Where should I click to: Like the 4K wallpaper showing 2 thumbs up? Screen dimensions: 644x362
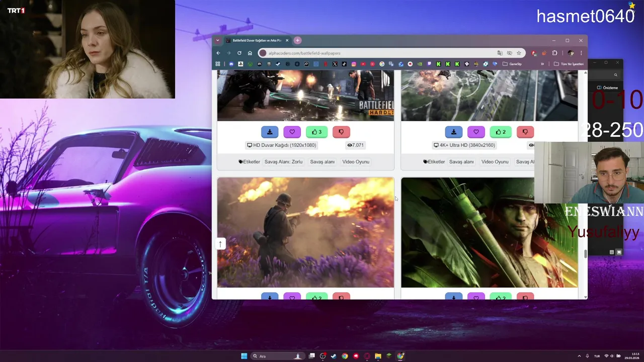(501, 132)
